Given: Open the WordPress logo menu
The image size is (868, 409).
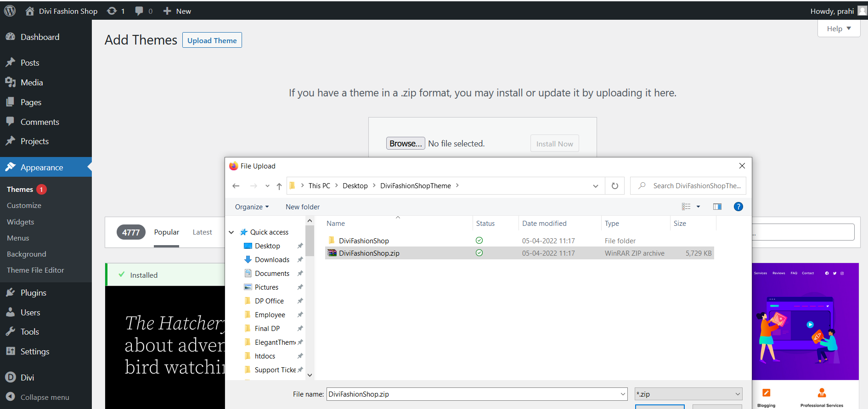Looking at the screenshot, I should pos(10,11).
